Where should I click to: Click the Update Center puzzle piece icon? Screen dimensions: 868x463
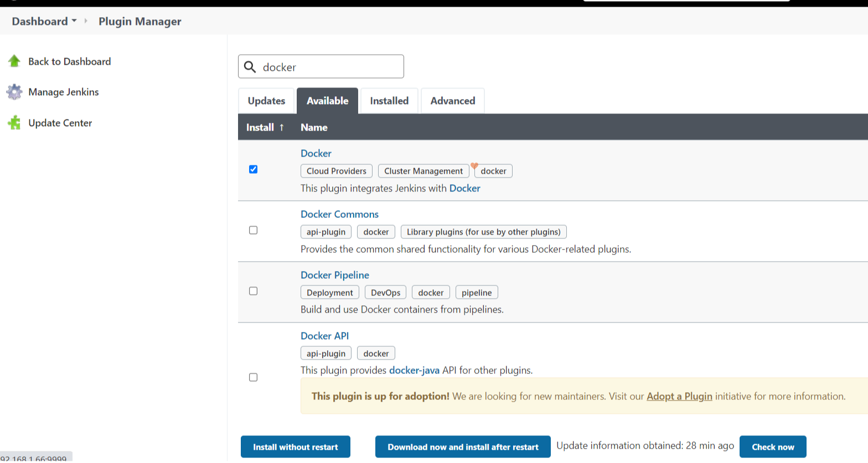14,123
